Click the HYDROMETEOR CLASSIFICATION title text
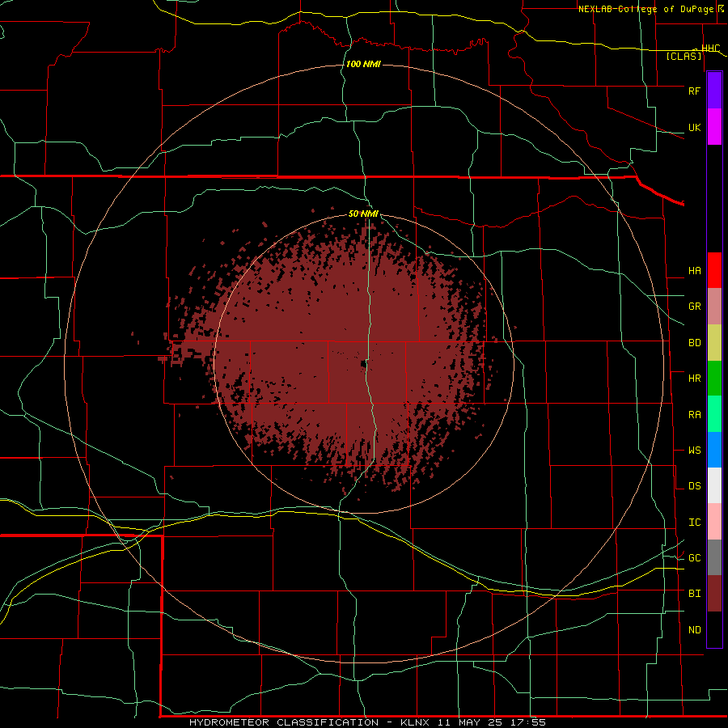The width and height of the screenshot is (728, 728). [x=284, y=722]
